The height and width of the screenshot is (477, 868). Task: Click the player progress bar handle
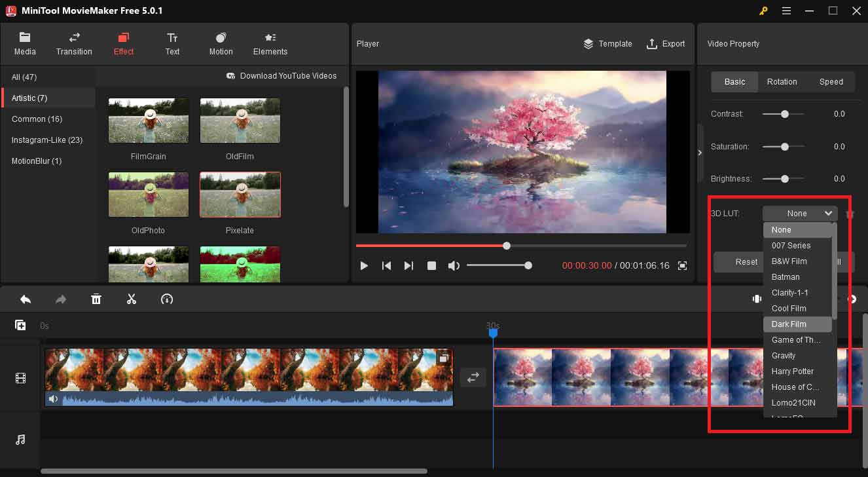pos(507,246)
